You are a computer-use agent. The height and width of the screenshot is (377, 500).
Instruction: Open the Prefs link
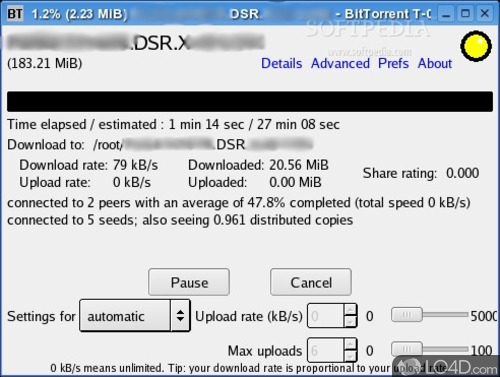pos(393,63)
